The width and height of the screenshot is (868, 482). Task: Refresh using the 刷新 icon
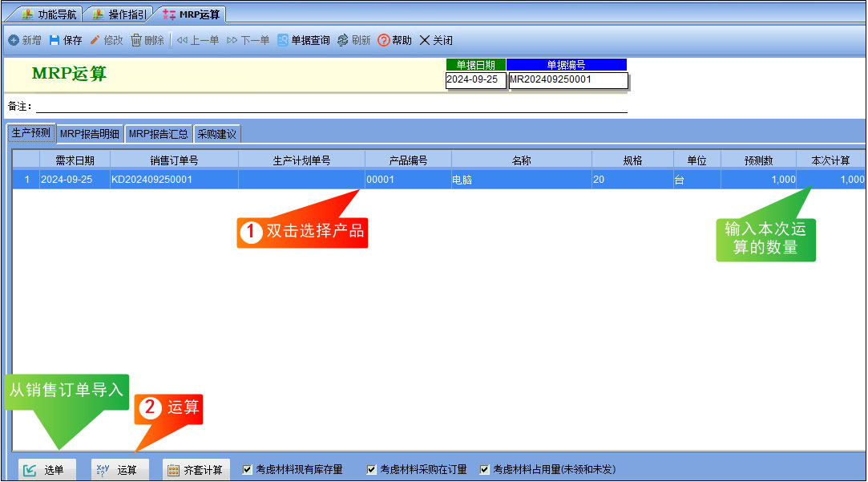coord(343,40)
